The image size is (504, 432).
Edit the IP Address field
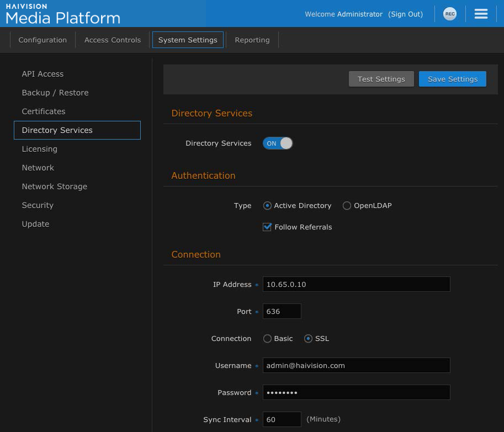(x=356, y=284)
